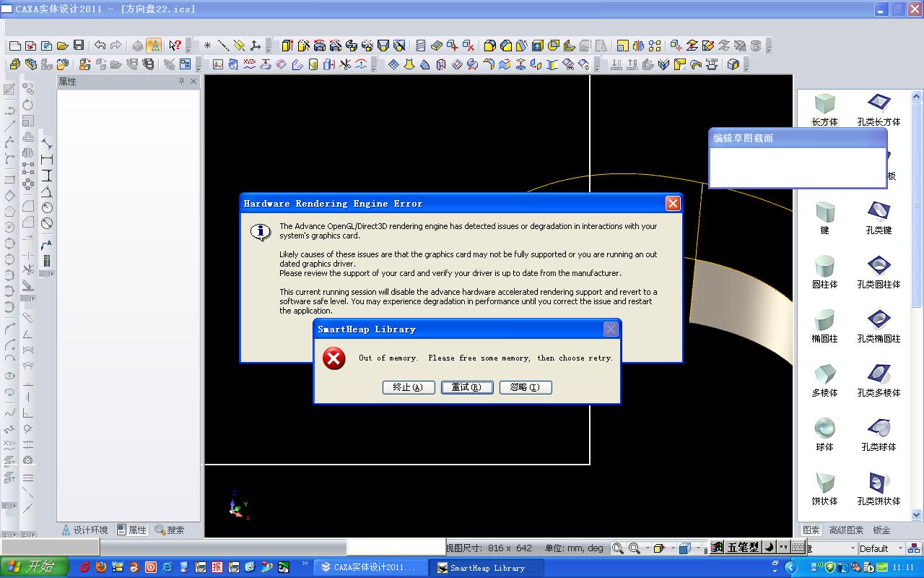The width and height of the screenshot is (924, 578).
Task: Select the 孔类键 hole key shape
Action: coord(879,218)
